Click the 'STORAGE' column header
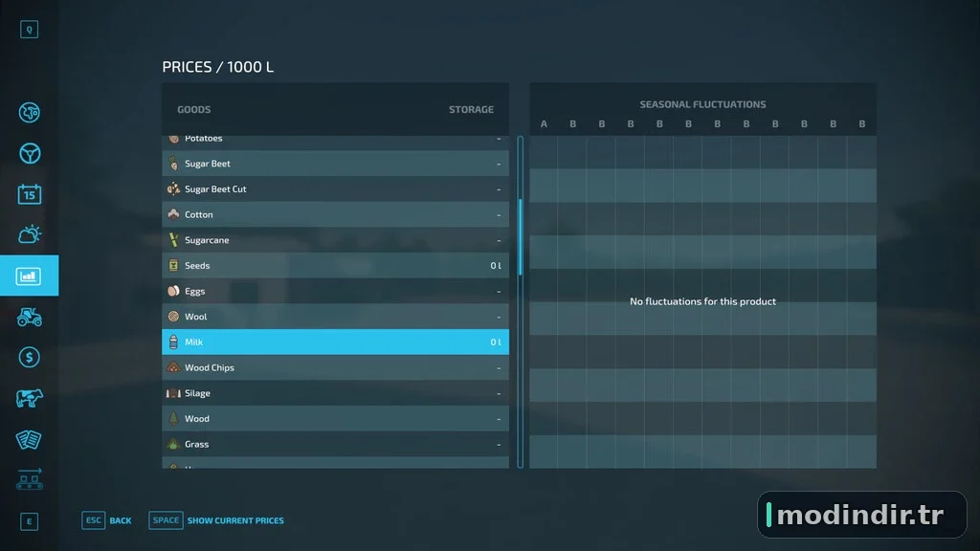Image resolution: width=980 pixels, height=551 pixels. click(x=471, y=109)
